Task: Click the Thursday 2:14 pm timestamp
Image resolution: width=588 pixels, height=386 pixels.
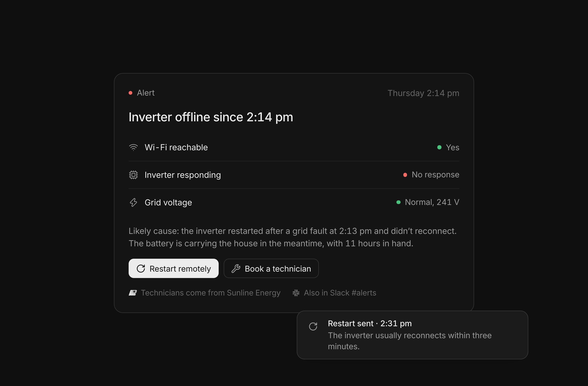Action: coord(423,93)
